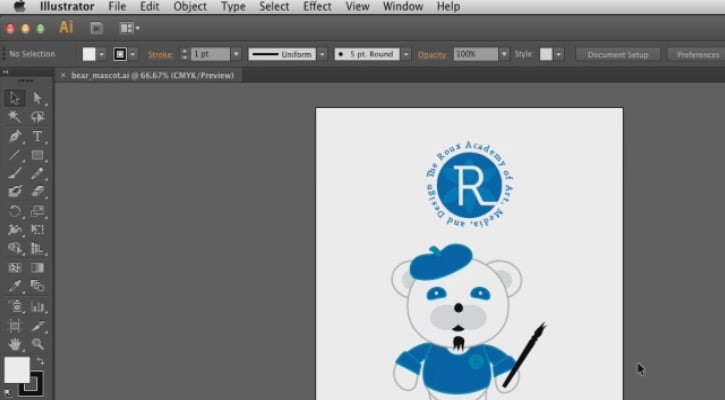Click the 1 pt stroke weight field
The image size is (725, 400).
click(x=210, y=54)
